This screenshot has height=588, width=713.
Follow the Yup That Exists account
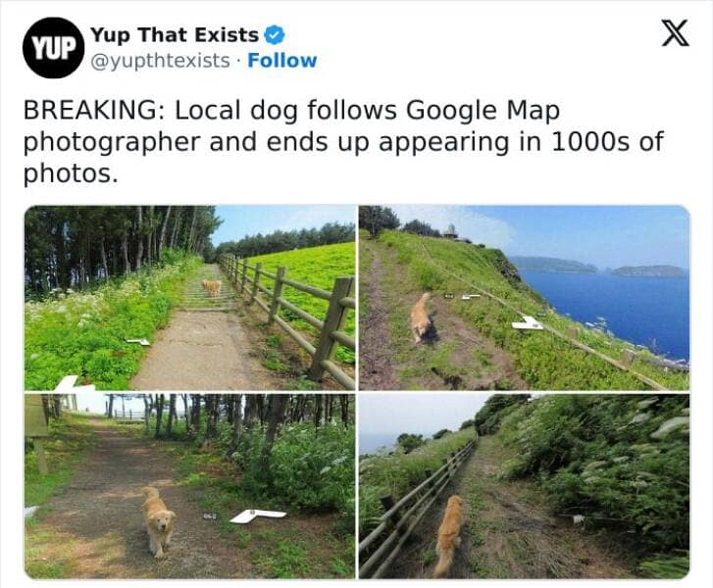click(281, 61)
